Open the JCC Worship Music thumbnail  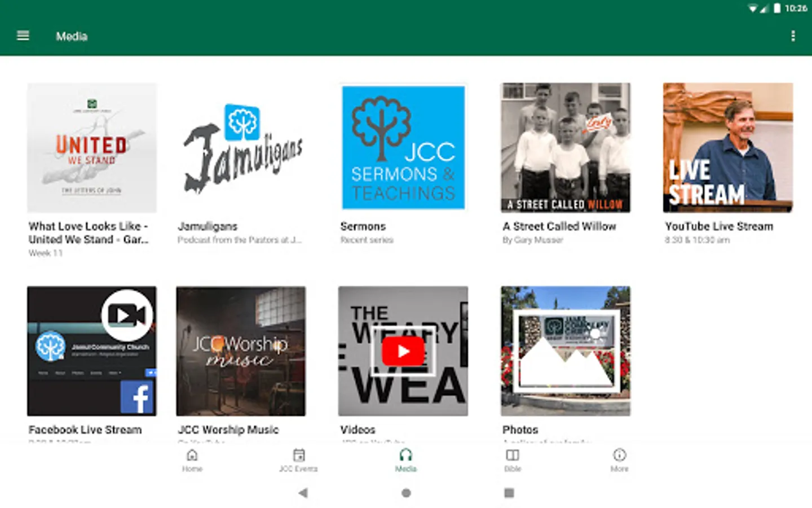241,351
